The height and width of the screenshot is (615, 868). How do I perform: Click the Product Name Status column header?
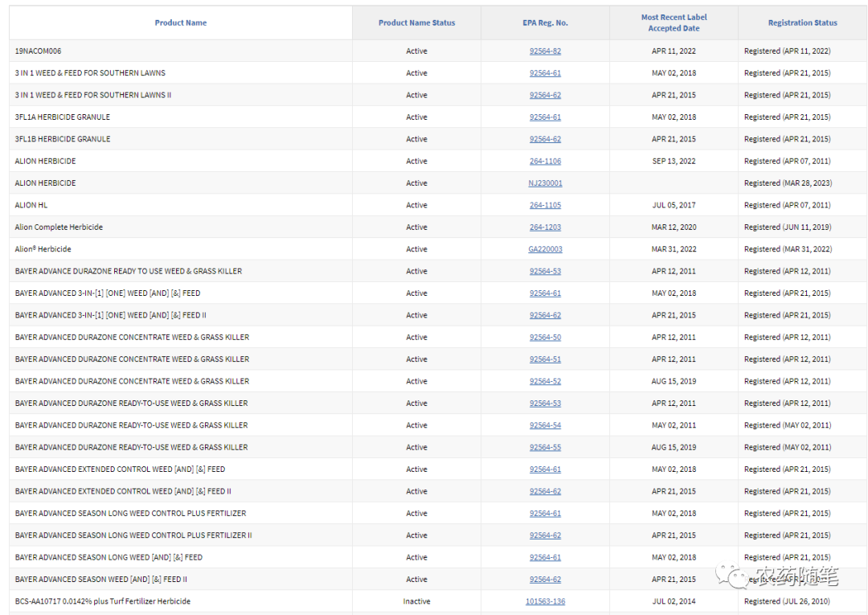pos(416,23)
